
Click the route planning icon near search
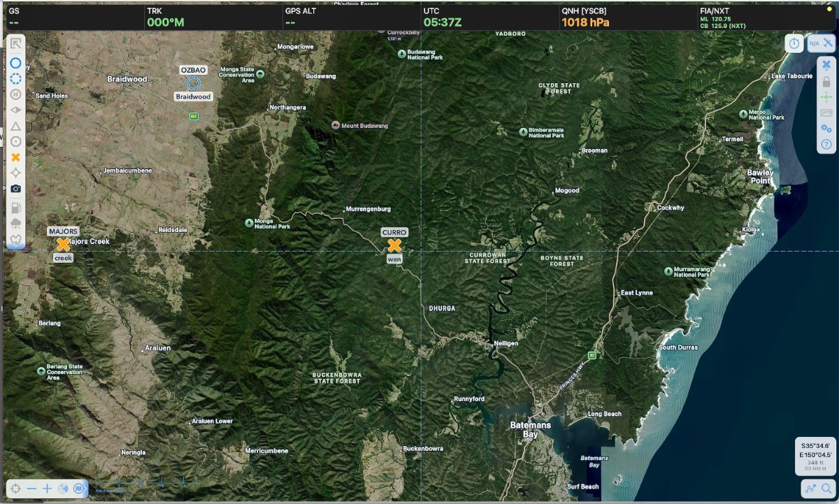click(x=811, y=488)
